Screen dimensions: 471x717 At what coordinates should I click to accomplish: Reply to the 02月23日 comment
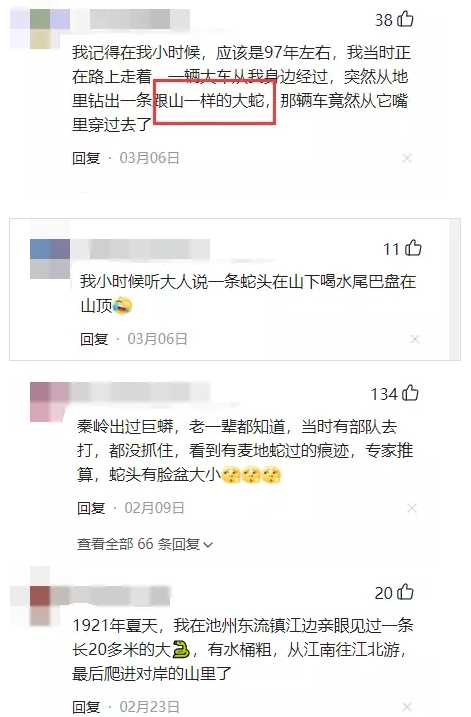[86, 706]
